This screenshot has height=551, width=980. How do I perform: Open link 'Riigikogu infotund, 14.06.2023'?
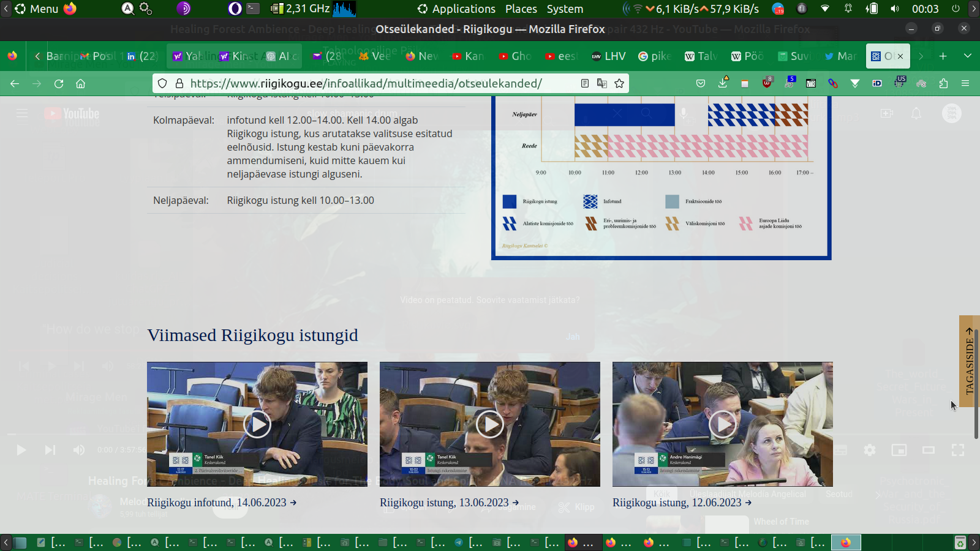pos(222,503)
